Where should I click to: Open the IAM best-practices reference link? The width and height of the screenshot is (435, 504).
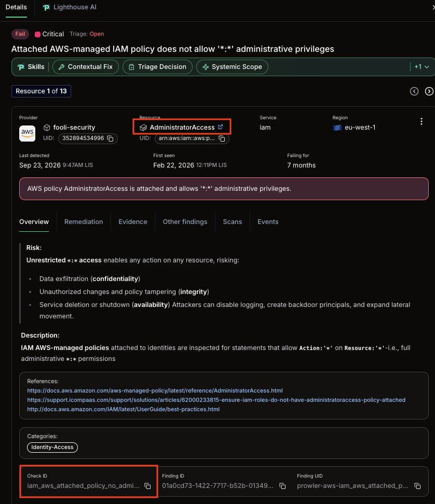(x=123, y=409)
